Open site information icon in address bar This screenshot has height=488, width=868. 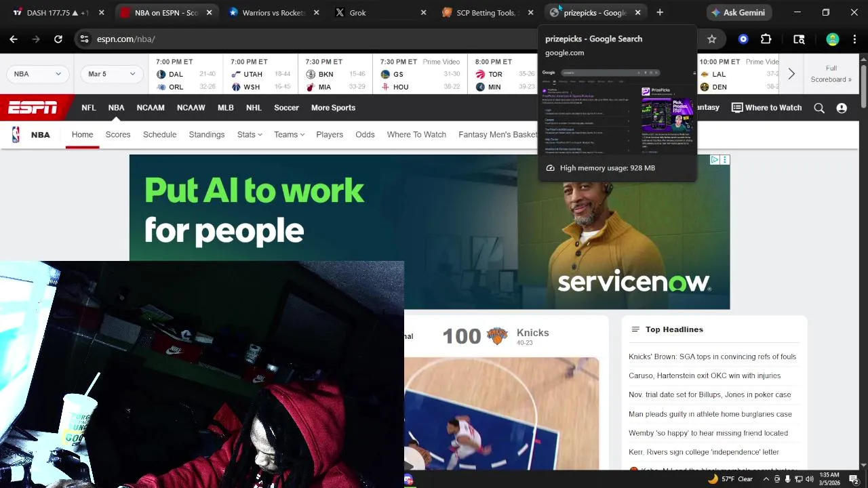(x=84, y=39)
